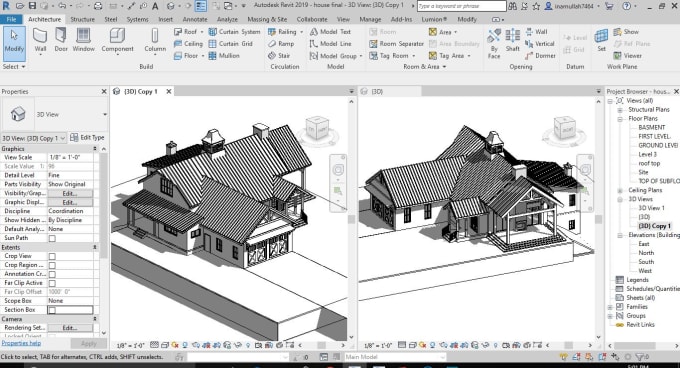The height and width of the screenshot is (368, 680).
Task: Select the Model Line tool
Action: point(330,44)
